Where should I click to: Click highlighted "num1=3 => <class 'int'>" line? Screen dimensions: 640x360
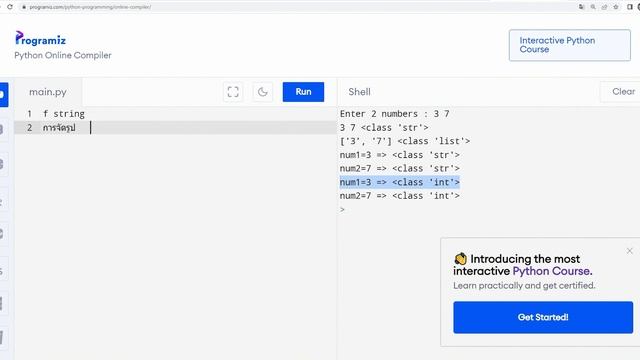click(400, 182)
